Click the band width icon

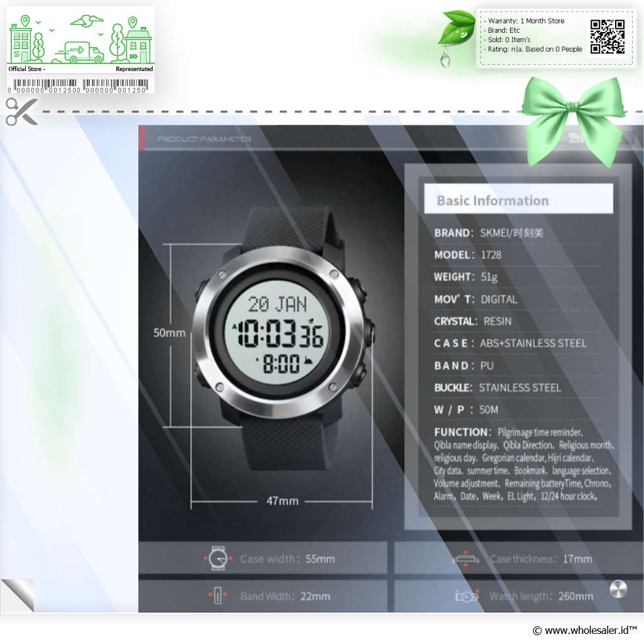pyautogui.click(x=217, y=595)
